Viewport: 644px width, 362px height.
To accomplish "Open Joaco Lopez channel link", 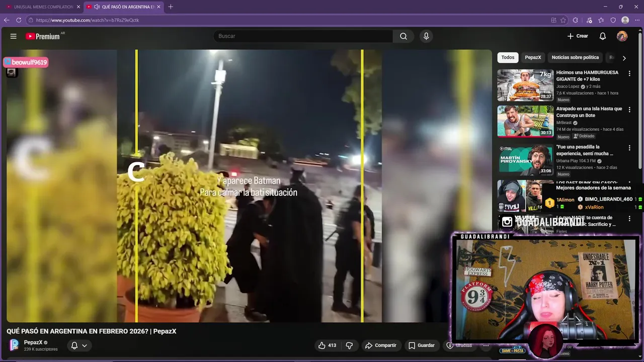I will pos(569,86).
